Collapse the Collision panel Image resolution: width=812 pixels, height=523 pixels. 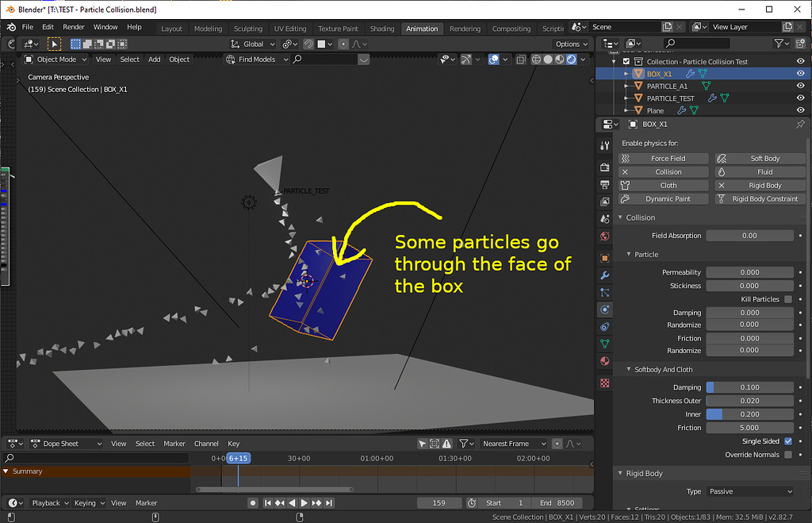(620, 217)
